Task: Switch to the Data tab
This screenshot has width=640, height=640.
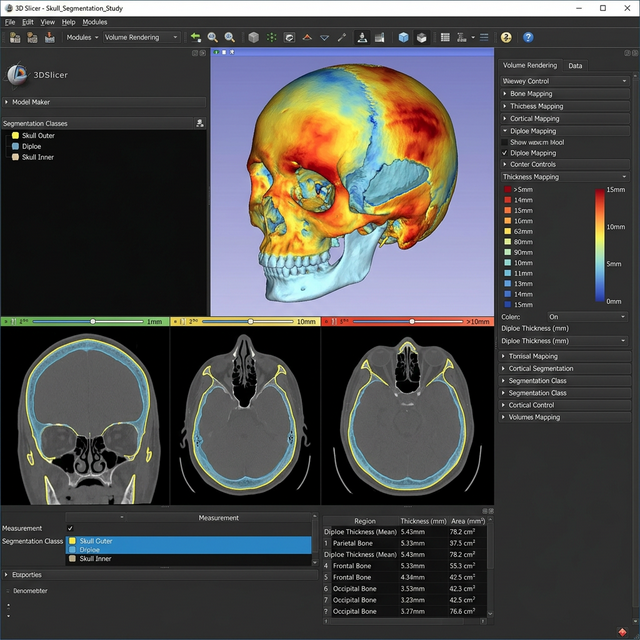Action: [x=575, y=66]
